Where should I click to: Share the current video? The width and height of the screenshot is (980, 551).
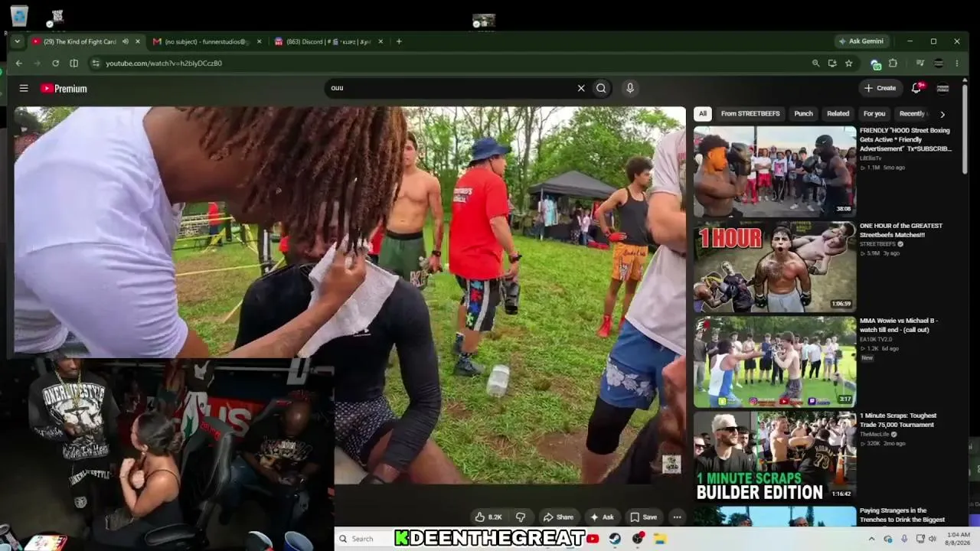pos(558,517)
